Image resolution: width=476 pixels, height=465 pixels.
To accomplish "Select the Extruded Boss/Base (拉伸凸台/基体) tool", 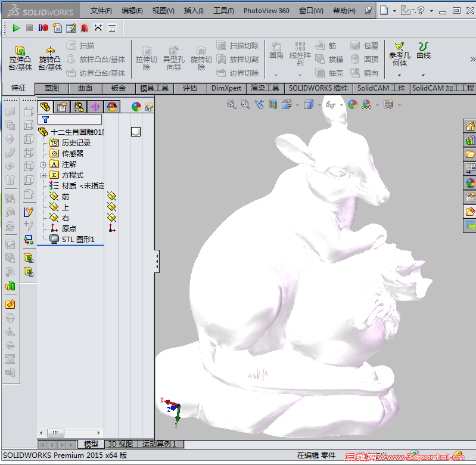I will [20, 58].
